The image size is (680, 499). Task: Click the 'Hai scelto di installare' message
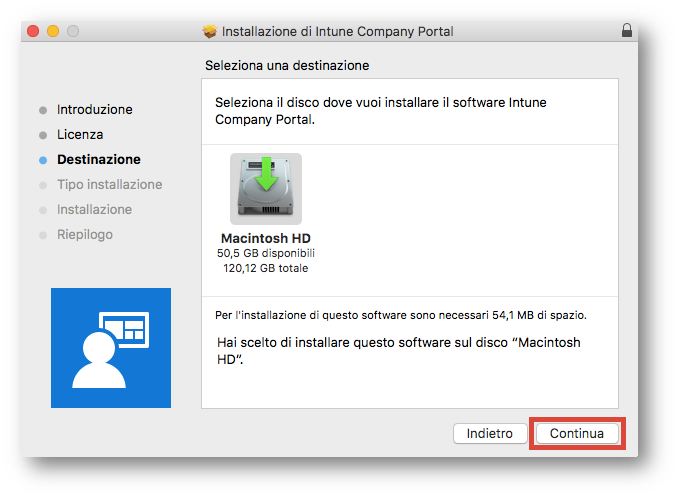[x=399, y=351]
